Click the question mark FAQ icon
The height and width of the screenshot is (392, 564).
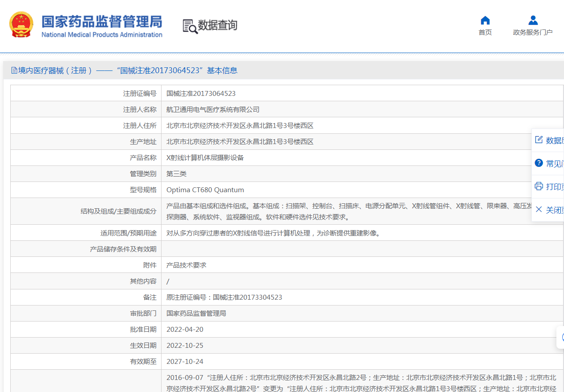pos(539,163)
